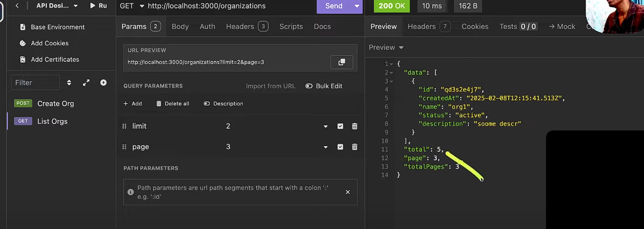Click the info icon in path parameters hint
The width and height of the screenshot is (644, 229).
click(x=130, y=192)
